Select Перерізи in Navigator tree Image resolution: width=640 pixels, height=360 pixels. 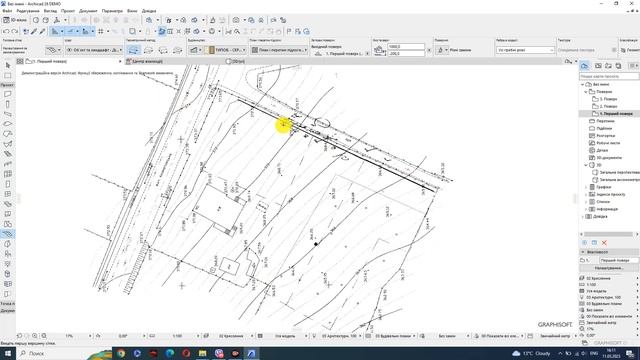click(x=605, y=121)
